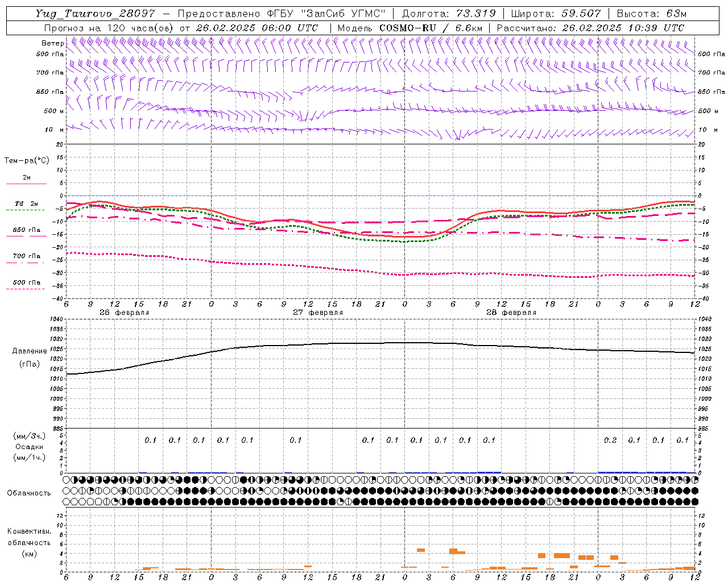Click the 26 февраля date label

pyautogui.click(x=125, y=313)
